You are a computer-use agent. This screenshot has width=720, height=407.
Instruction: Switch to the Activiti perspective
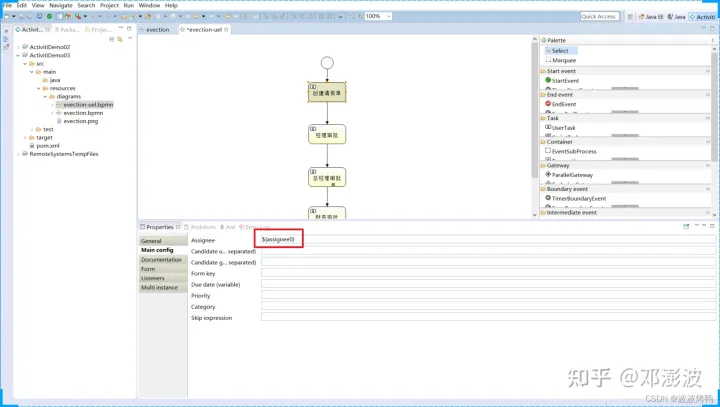coord(702,17)
